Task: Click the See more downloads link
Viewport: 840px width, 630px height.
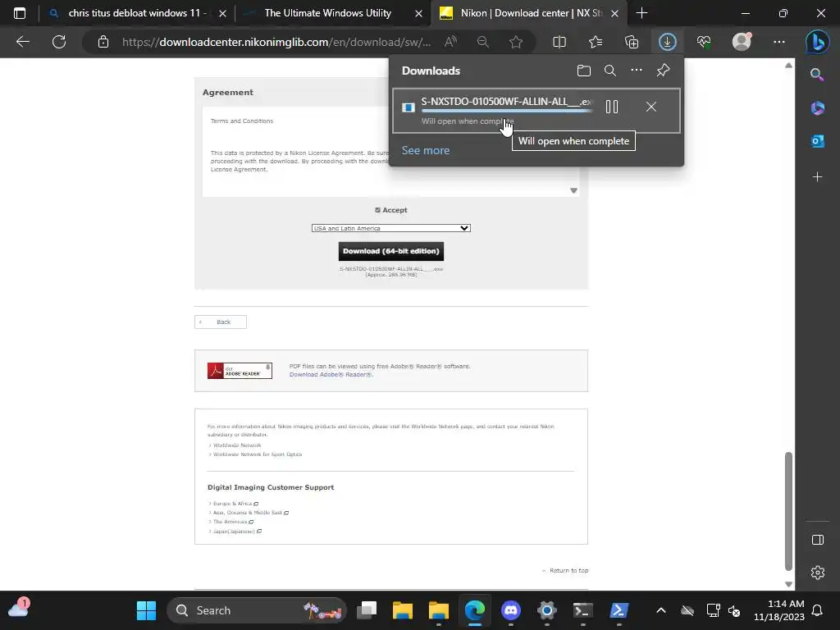Action: coord(426,151)
